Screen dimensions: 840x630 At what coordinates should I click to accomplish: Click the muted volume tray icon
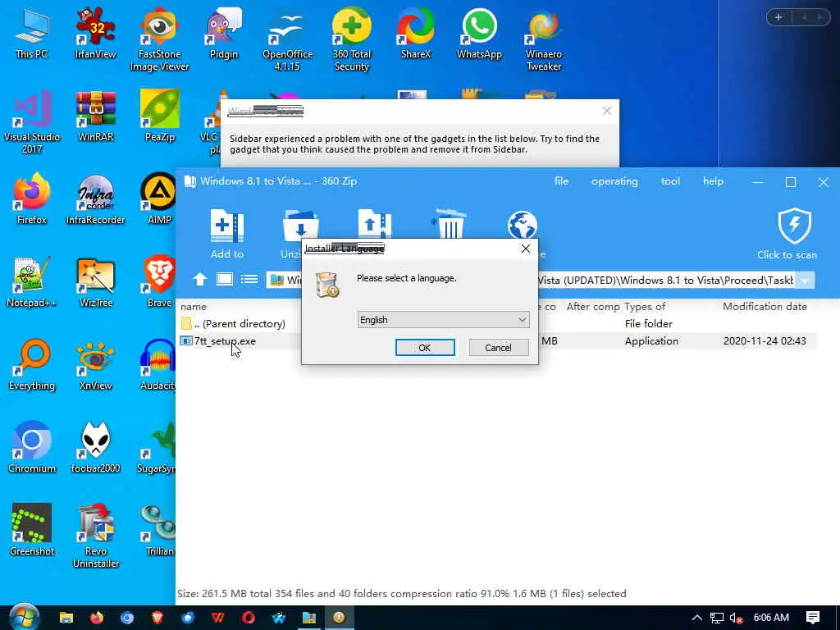tap(737, 618)
